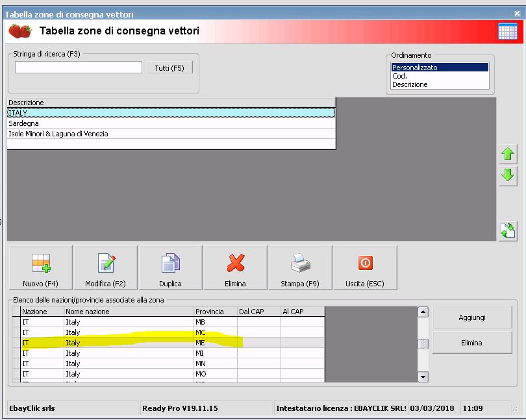
Task: Select province cell MI
Action: pyautogui.click(x=216, y=353)
